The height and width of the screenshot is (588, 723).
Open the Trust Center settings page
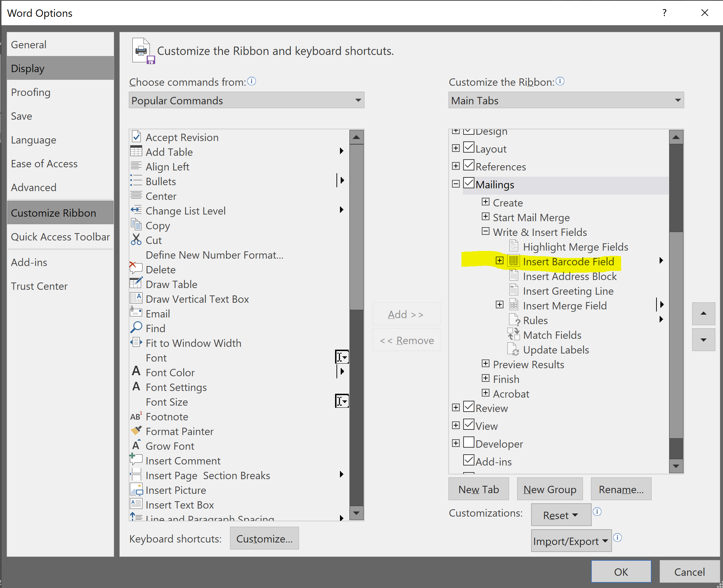click(x=39, y=286)
